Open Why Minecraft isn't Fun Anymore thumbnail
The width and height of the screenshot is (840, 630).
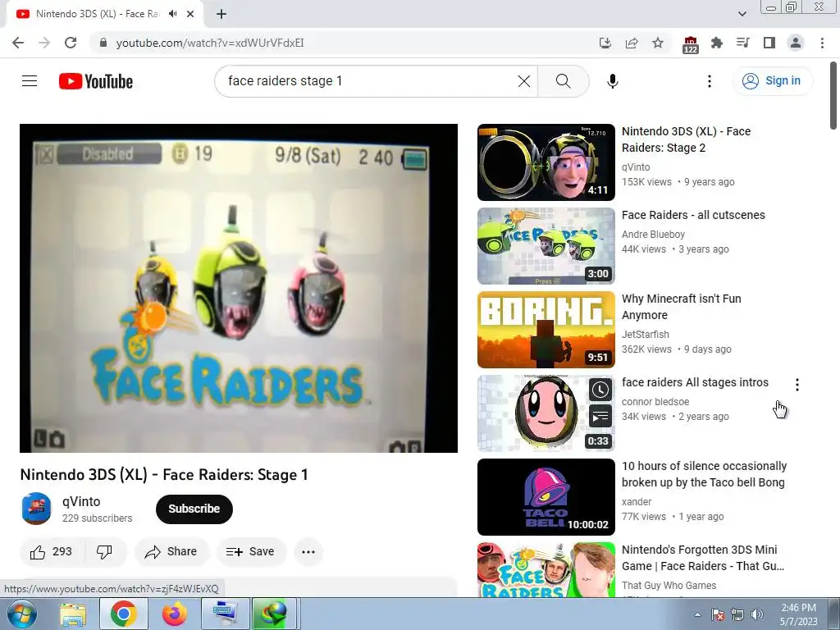(x=546, y=330)
